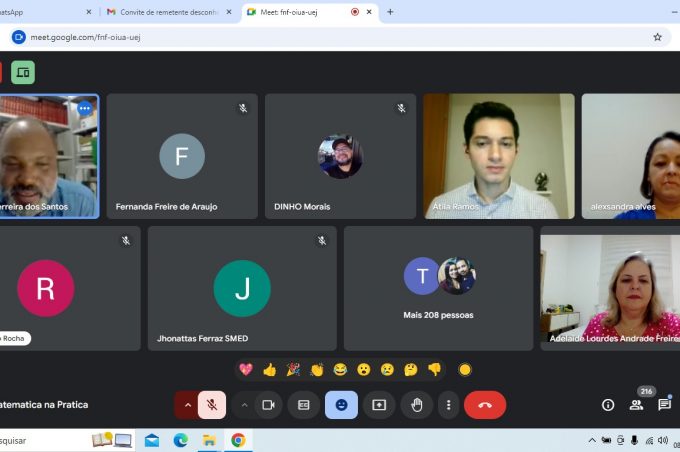Expand video settings arrow beside camera

coord(244,405)
